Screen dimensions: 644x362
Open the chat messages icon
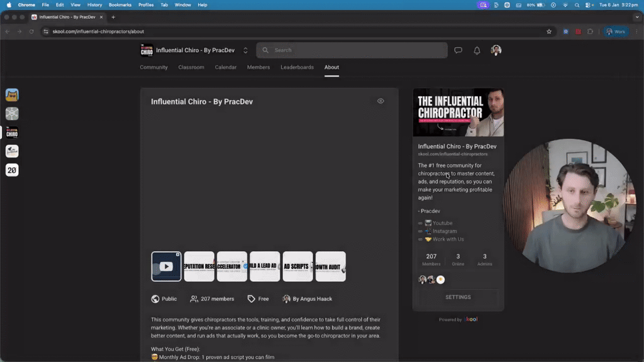pos(458,50)
